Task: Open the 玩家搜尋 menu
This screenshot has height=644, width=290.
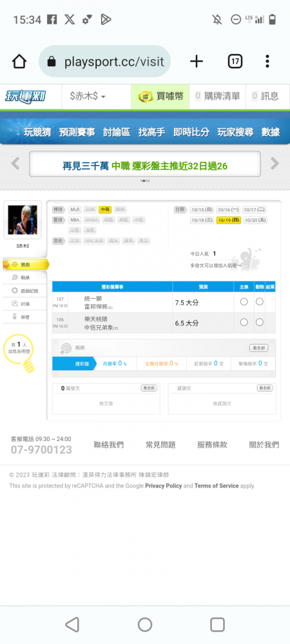Action: [x=235, y=132]
